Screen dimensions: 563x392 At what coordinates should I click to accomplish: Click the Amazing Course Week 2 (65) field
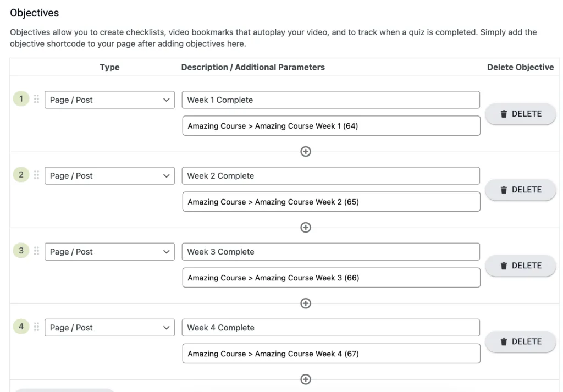click(x=331, y=202)
